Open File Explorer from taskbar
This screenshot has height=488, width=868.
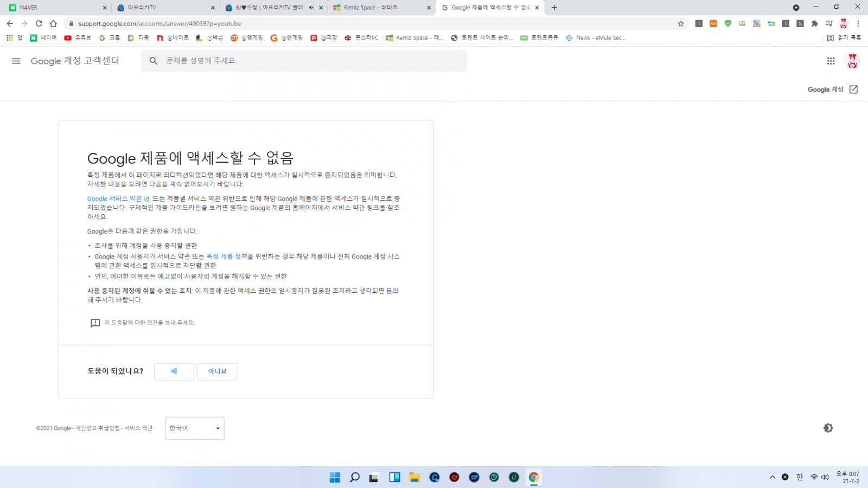pyautogui.click(x=414, y=477)
